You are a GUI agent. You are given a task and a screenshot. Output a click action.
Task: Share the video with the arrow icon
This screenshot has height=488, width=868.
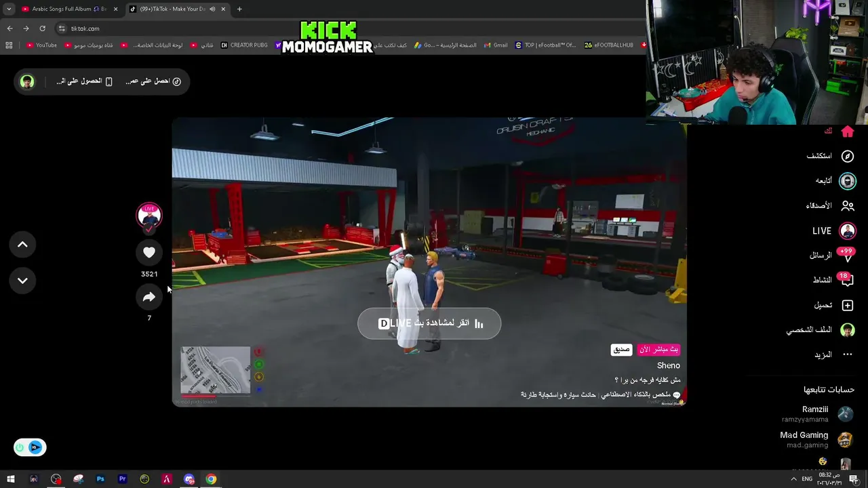(x=149, y=297)
